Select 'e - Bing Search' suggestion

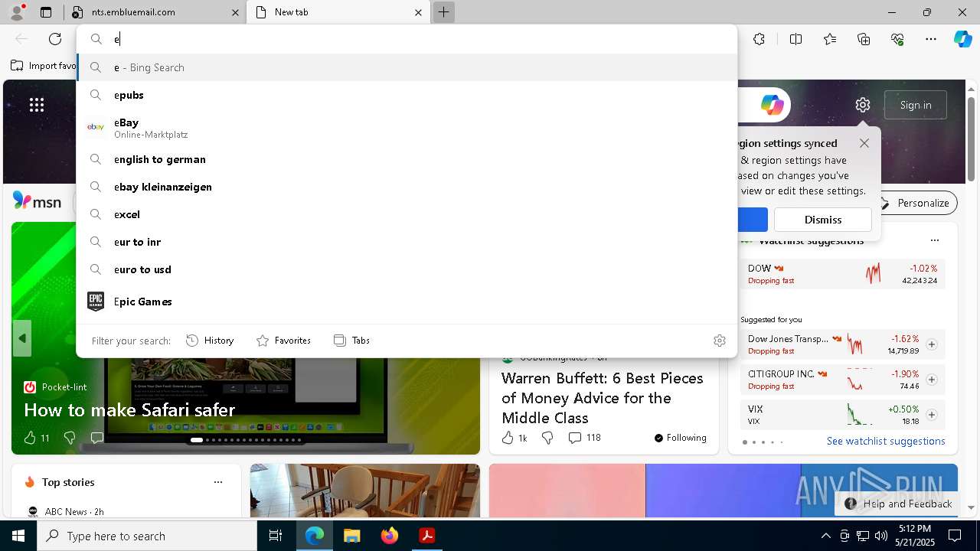[407, 67]
